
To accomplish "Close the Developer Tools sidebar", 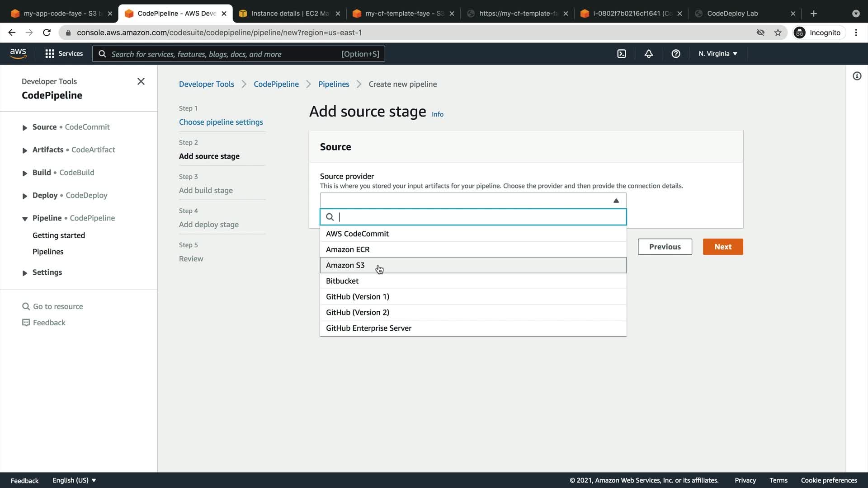I will click(x=141, y=81).
